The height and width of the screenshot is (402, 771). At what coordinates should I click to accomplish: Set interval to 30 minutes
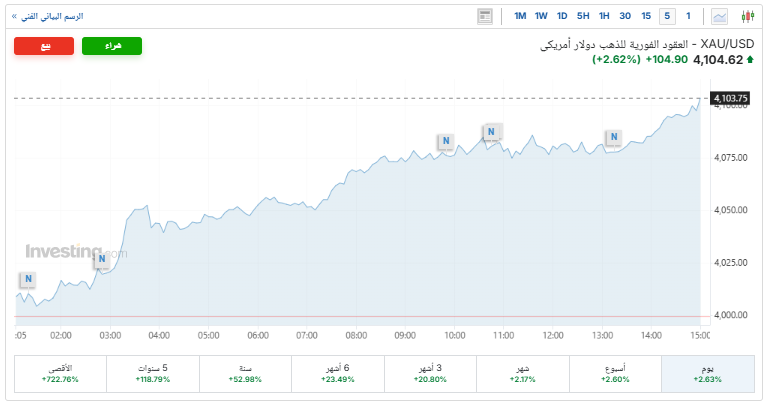pyautogui.click(x=625, y=16)
